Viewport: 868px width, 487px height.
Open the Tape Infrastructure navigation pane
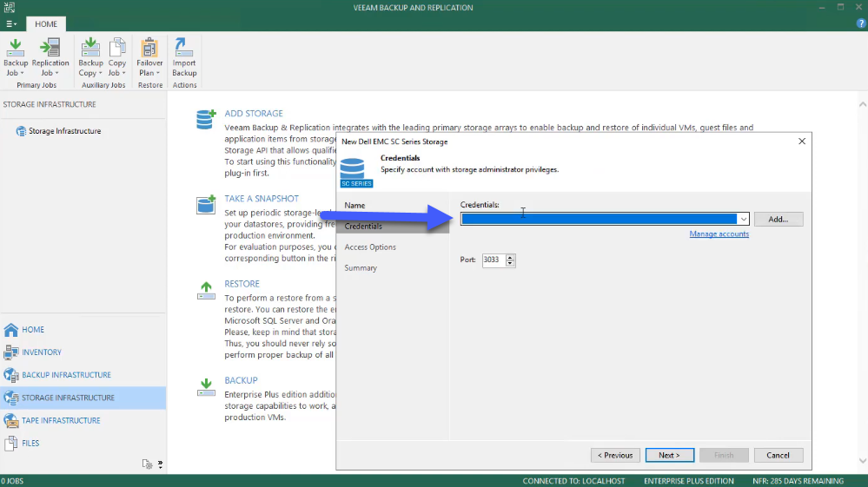[83, 420]
